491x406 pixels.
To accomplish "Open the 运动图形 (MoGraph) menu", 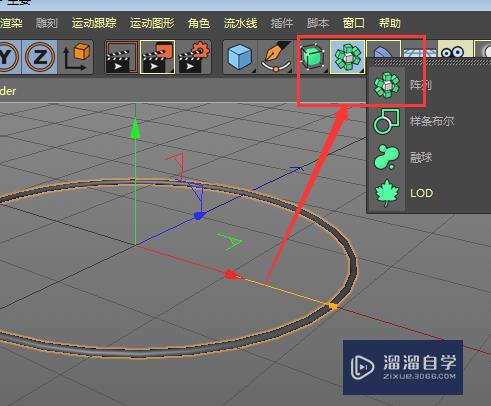I will tap(152, 23).
